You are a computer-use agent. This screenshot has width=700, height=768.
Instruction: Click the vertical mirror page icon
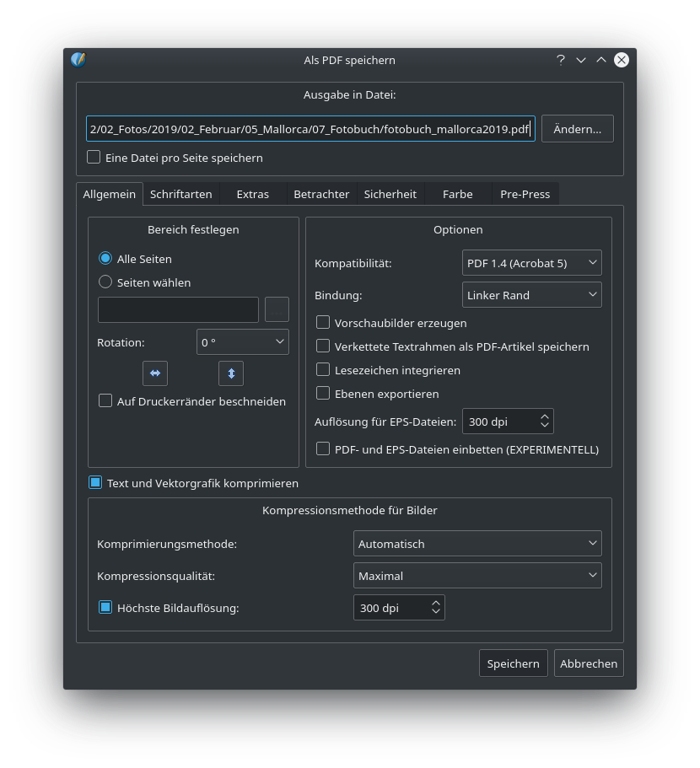pyautogui.click(x=231, y=373)
